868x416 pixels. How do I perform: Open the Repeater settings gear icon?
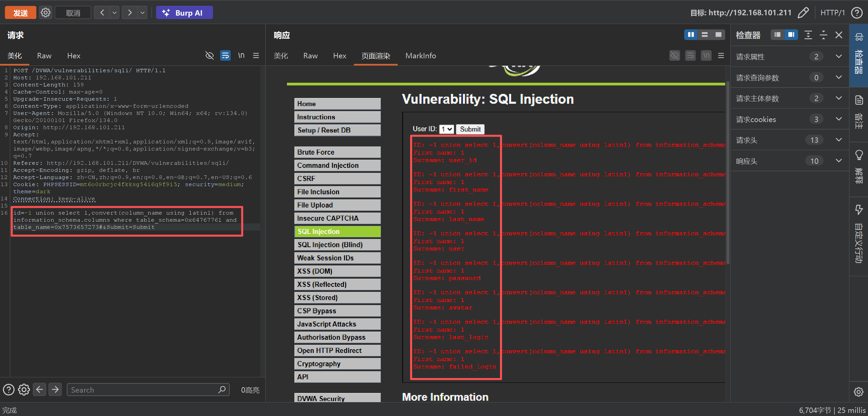(x=45, y=13)
